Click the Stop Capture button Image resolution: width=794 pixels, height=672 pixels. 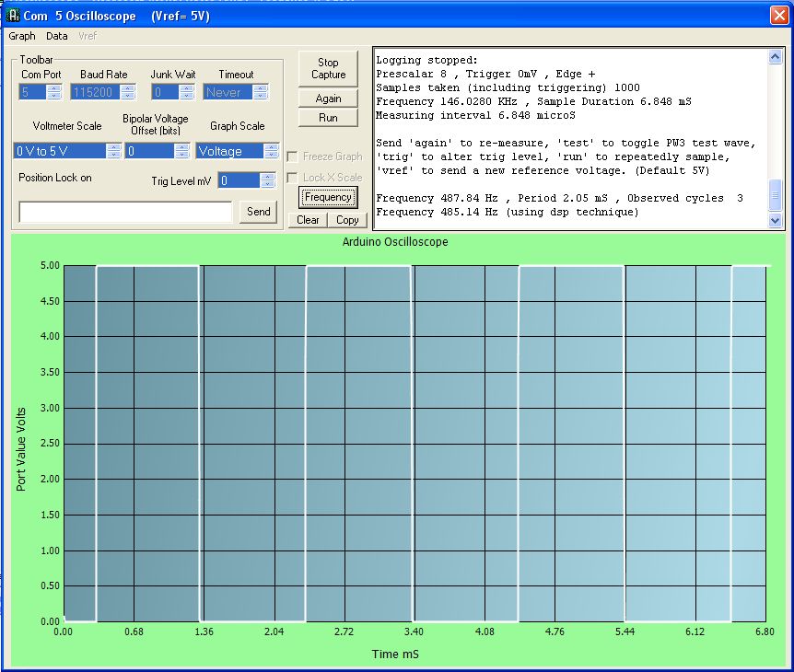(x=328, y=68)
